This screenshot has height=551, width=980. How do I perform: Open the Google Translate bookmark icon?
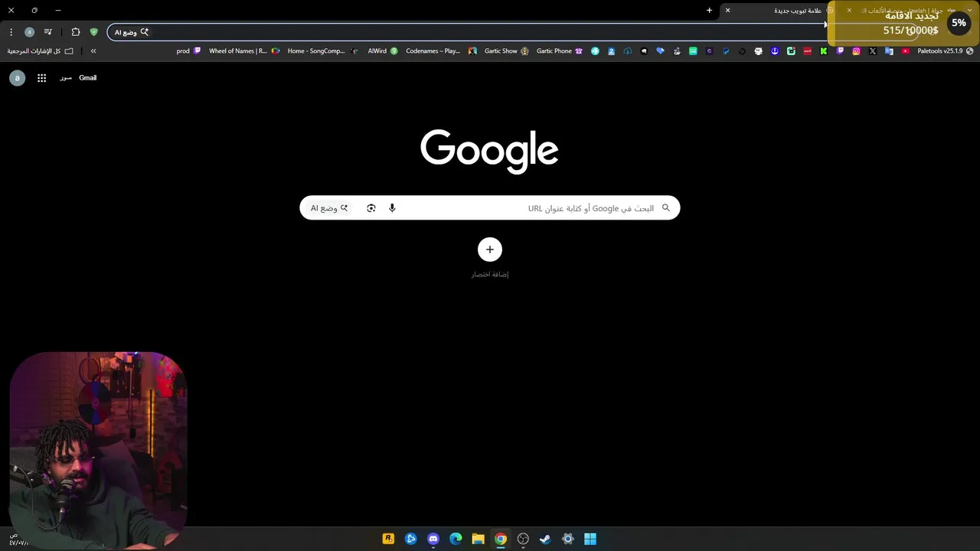[x=889, y=51]
